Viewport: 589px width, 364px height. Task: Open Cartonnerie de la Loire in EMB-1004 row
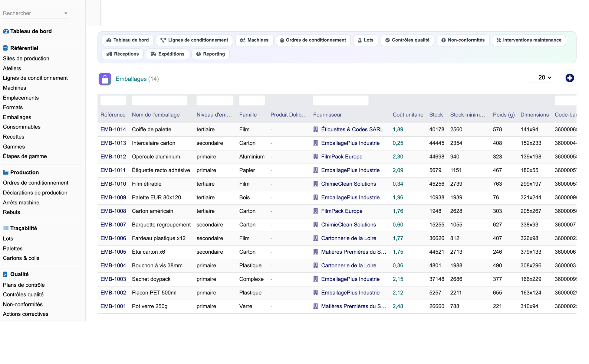(349, 265)
